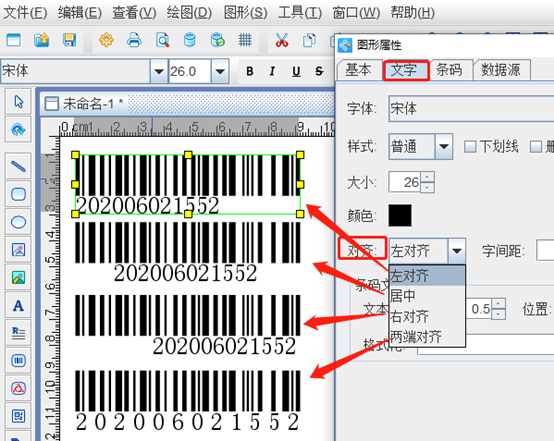Expand the toolbar font name dropdown
The image size is (554, 441).
tap(159, 71)
